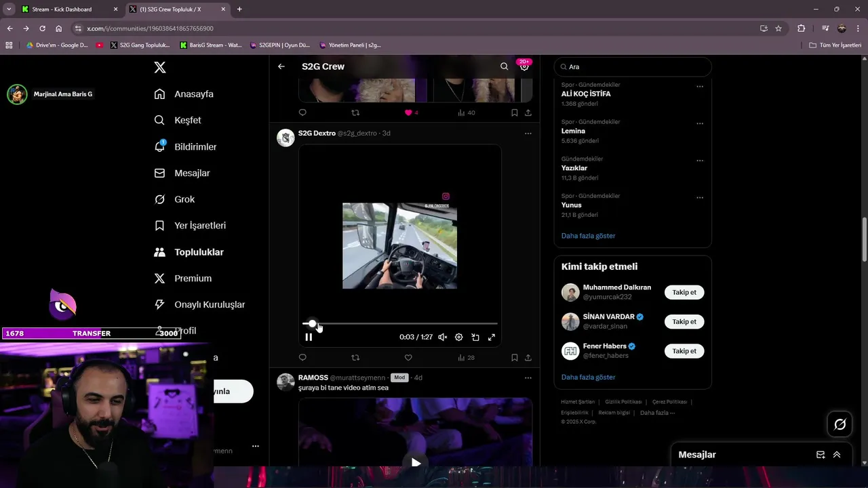Bookmark the S2G Dextro post
The height and width of the screenshot is (488, 868).
515,357
